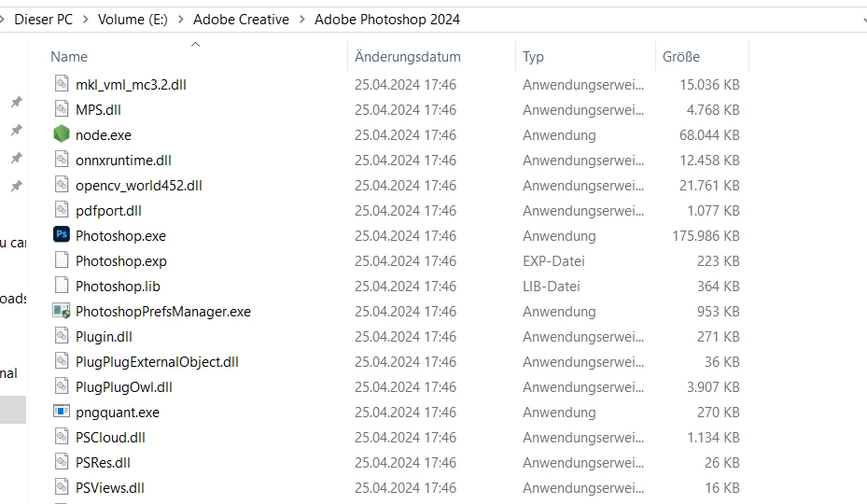Select the pngquant.exe application icon

62,412
